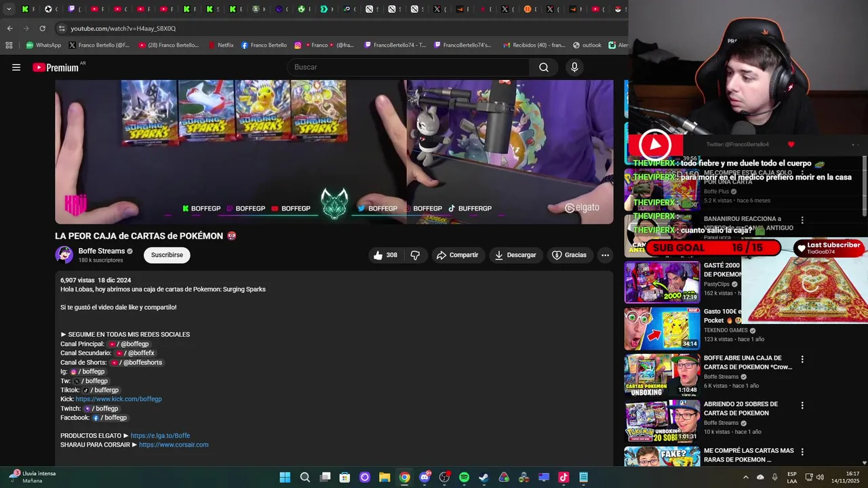Open options menu for ABRIENDO 20 SOBRES

802,405
